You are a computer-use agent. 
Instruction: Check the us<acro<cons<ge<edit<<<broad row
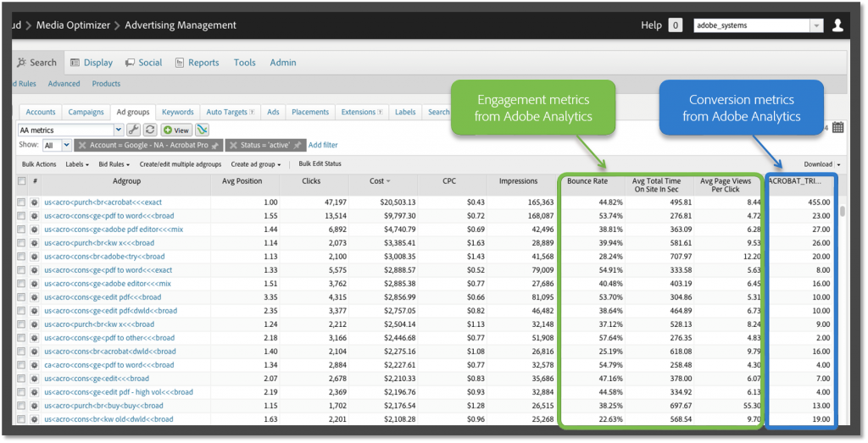[x=21, y=379]
